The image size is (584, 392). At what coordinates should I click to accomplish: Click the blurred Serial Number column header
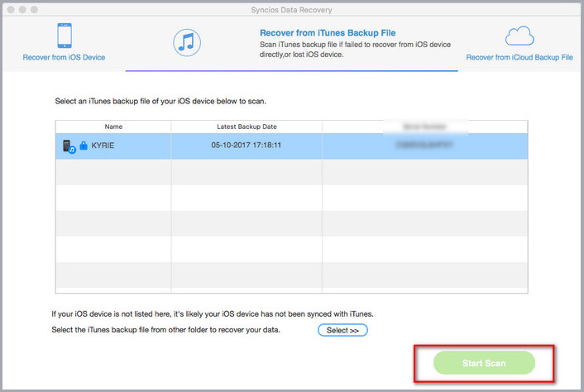coord(425,127)
